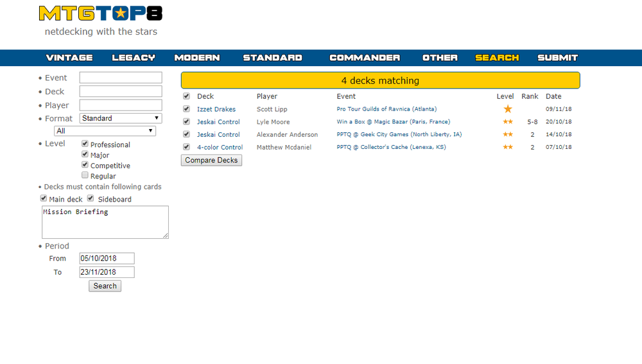
Task: Click the orange star for Izzet Drakes
Action: [x=508, y=109]
